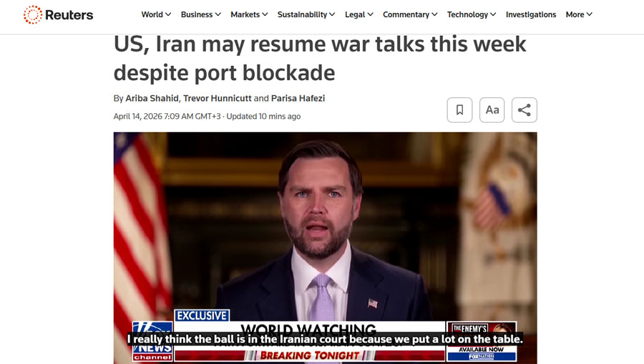
Task: Visit Parisa Hafezi's author page
Action: [x=298, y=98]
